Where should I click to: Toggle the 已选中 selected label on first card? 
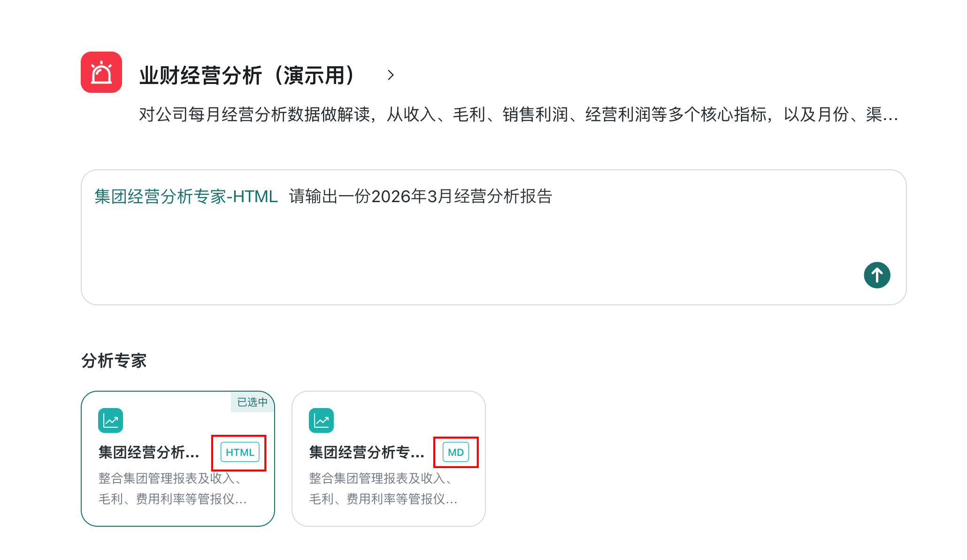(x=253, y=402)
